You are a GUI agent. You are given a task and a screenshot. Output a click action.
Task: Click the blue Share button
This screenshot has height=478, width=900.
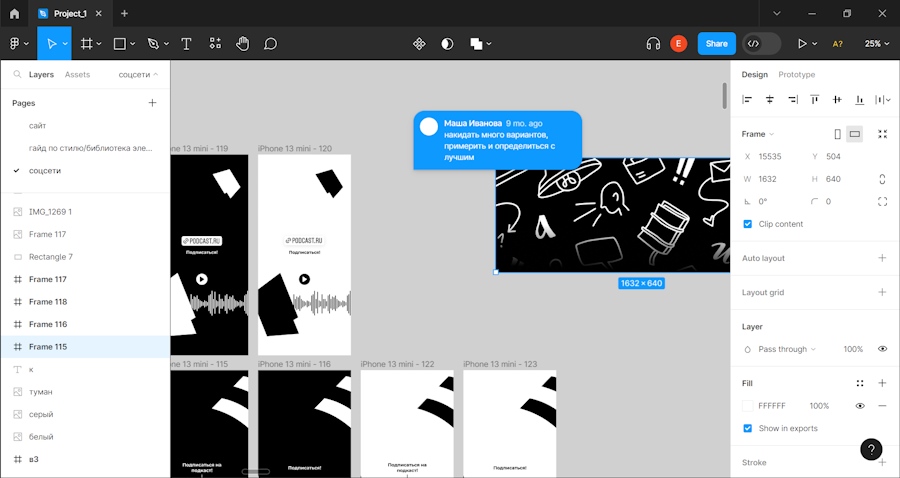(716, 44)
